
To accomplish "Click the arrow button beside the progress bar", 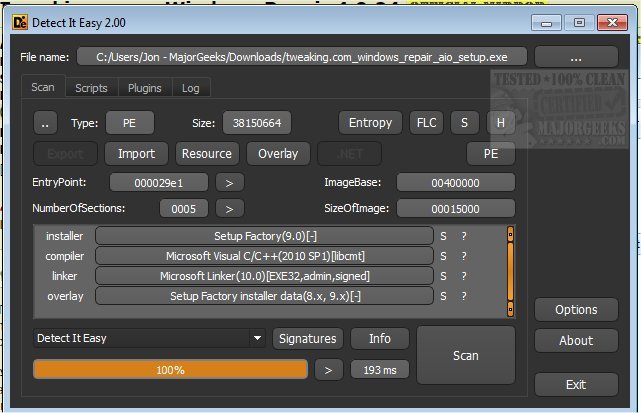I will pyautogui.click(x=329, y=370).
